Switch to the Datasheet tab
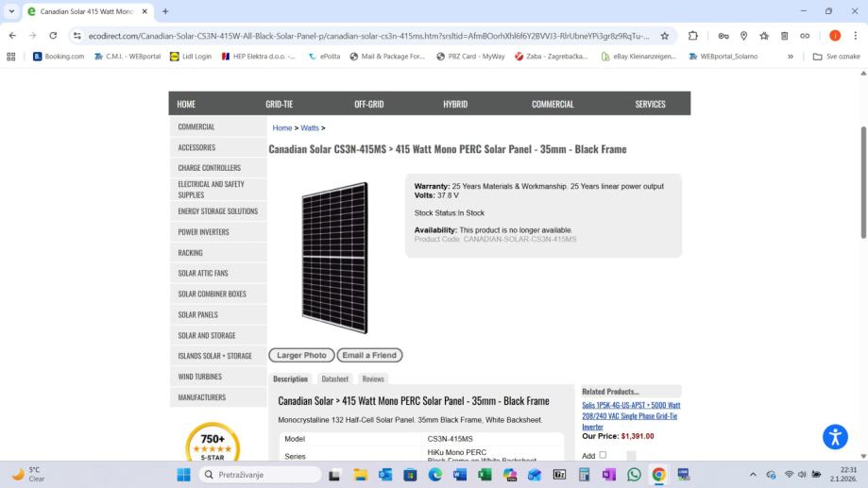Screen dimensions: 868x488 tap(335, 379)
